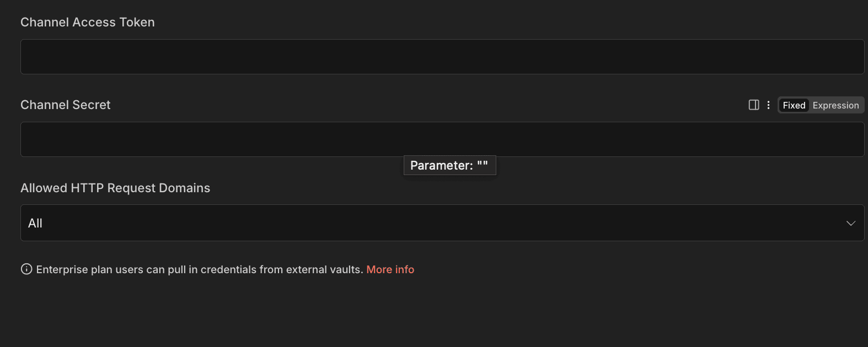Switch Channel Secret to Fixed mode
Image resolution: width=868 pixels, height=347 pixels.
pos(794,105)
